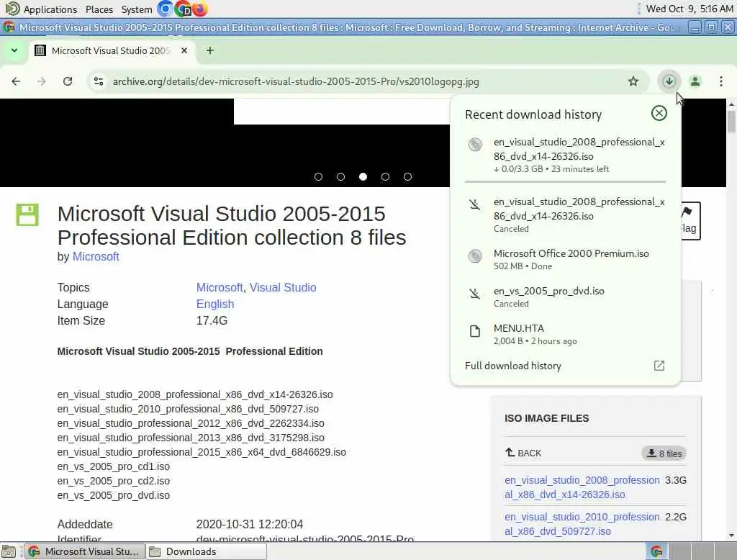Click Microsoft Visual Stu... taskbar button

85,551
